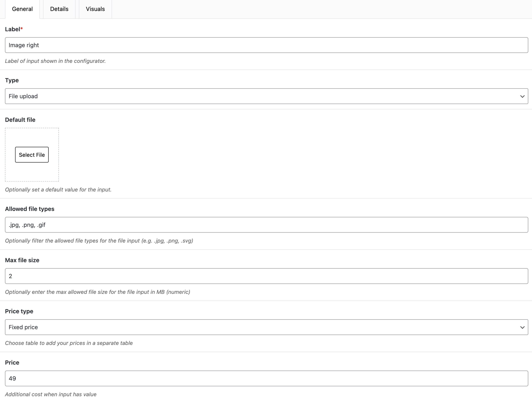This screenshot has width=532, height=402.
Task: Click the Label text field
Action: pos(266,45)
